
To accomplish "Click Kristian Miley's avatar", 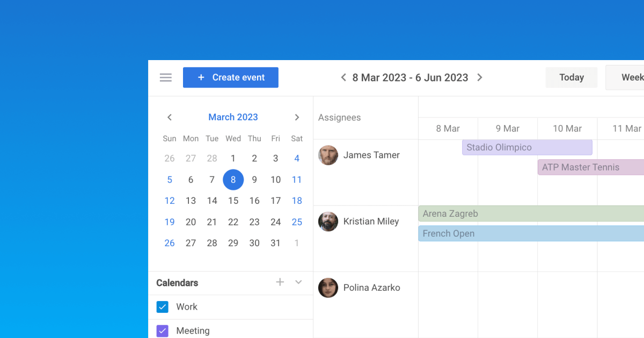I will [328, 222].
